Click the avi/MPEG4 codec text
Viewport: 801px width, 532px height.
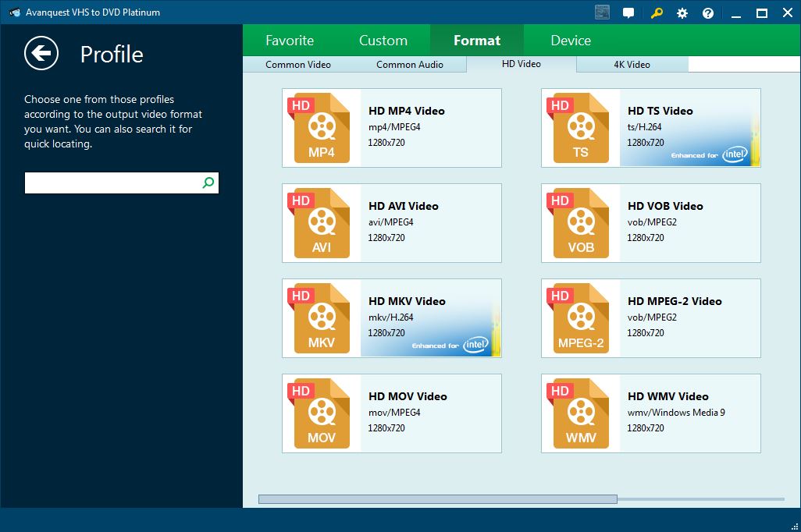point(391,222)
